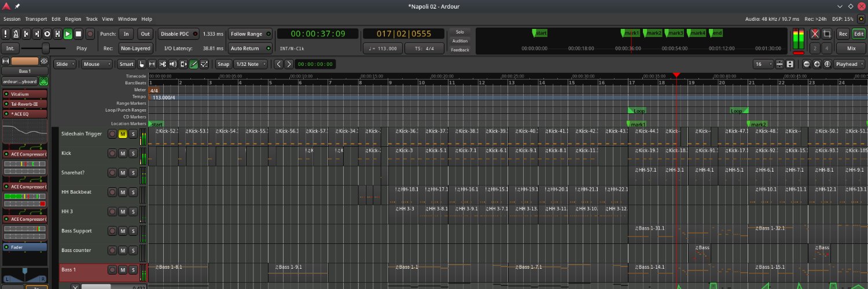Solo the Bass 1 track

click(133, 270)
